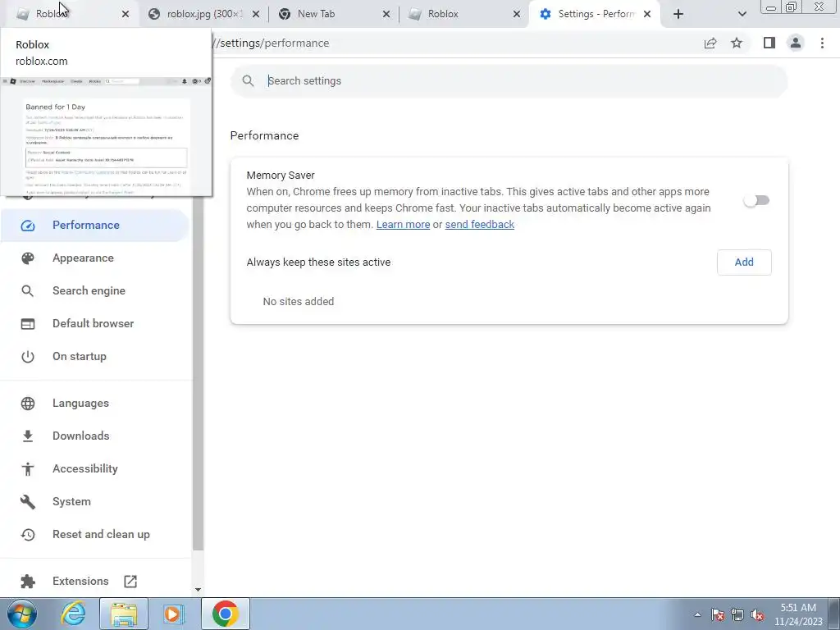Screen dimensions: 840x630
Task: Click the On startup power icon
Action: click(x=28, y=357)
